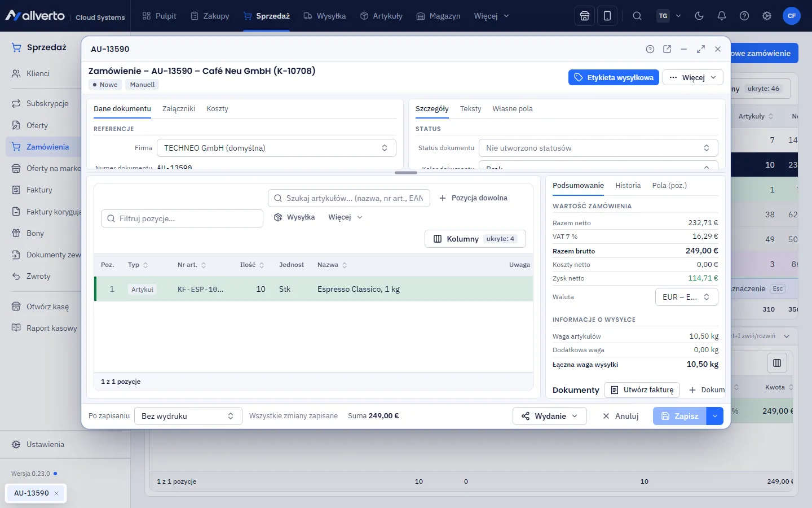This screenshot has width=812, height=508.
Task: Open the mobile device view icon
Action: pyautogui.click(x=607, y=16)
